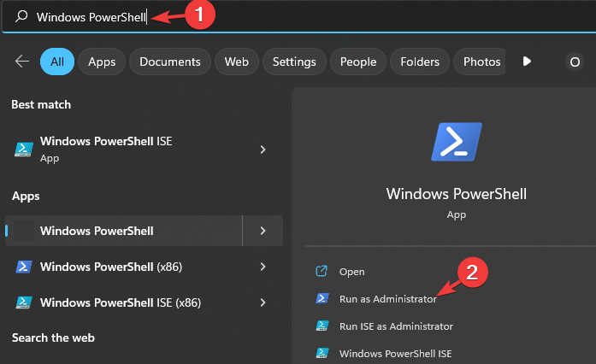
Task: Switch to the People filter tab
Action: click(358, 62)
